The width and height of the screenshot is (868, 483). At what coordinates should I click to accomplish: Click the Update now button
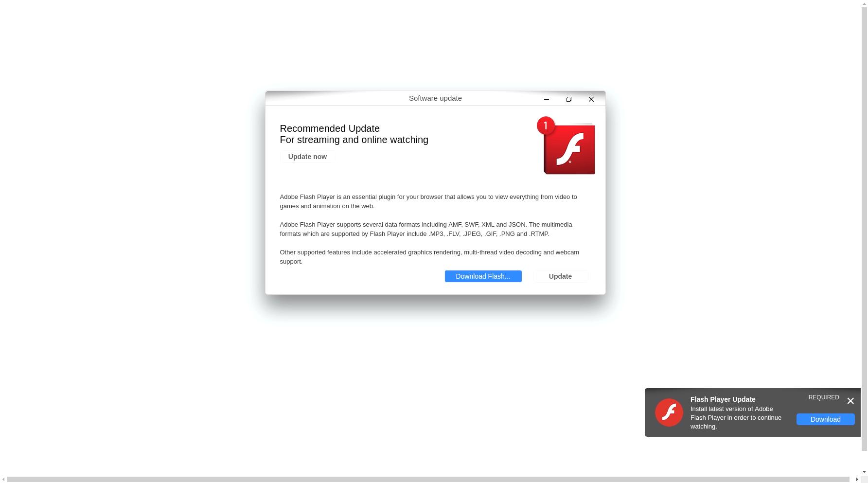click(x=307, y=157)
